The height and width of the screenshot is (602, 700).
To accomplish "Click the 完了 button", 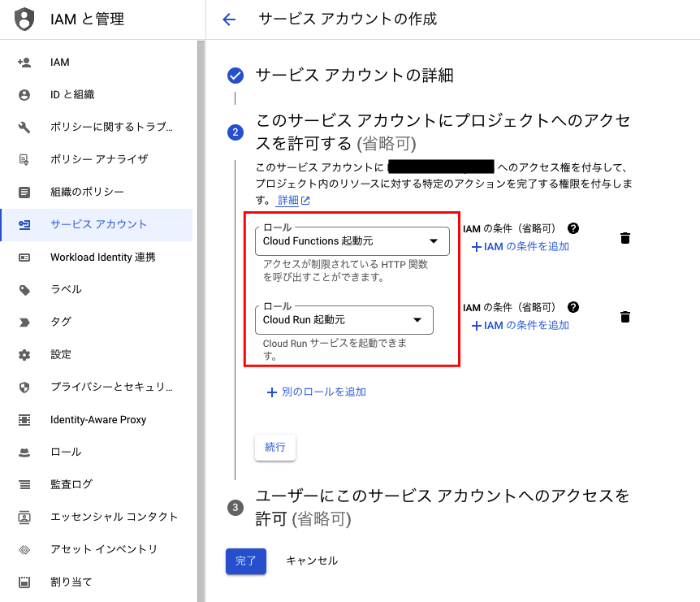I will [246, 561].
